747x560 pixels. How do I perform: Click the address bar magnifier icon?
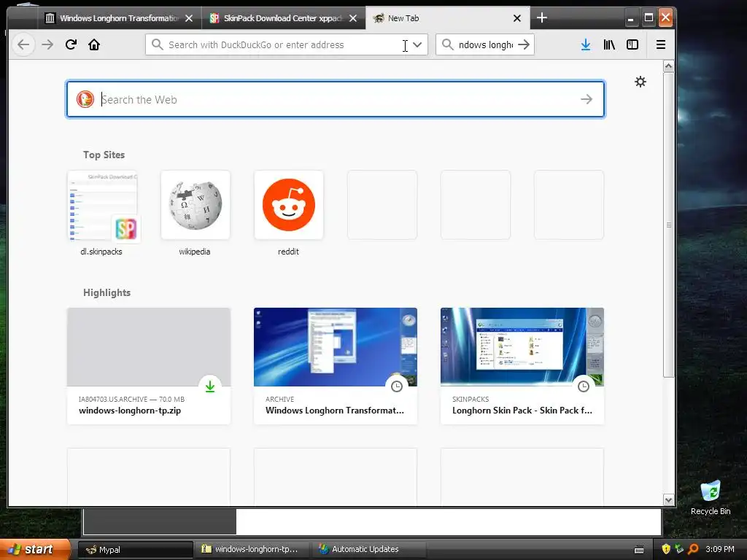click(x=158, y=44)
